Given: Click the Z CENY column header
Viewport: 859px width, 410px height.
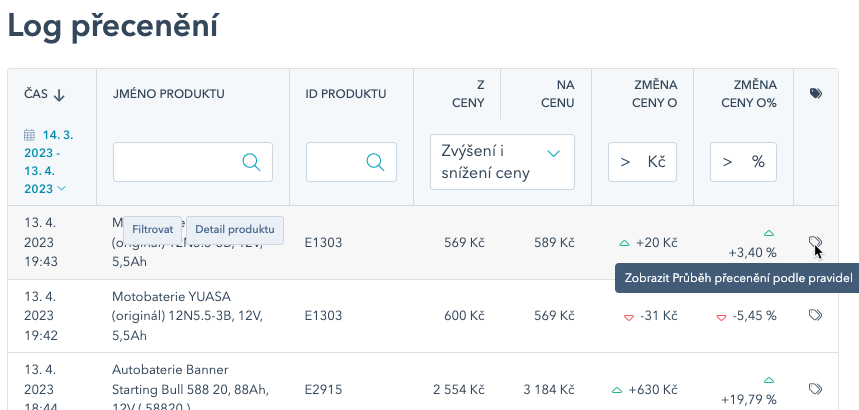Looking at the screenshot, I should pyautogui.click(x=468, y=94).
